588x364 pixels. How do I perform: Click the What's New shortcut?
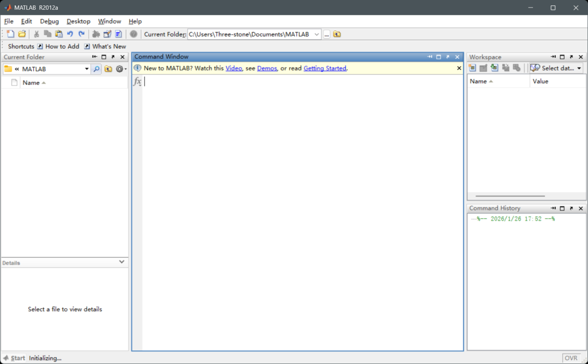click(x=106, y=46)
